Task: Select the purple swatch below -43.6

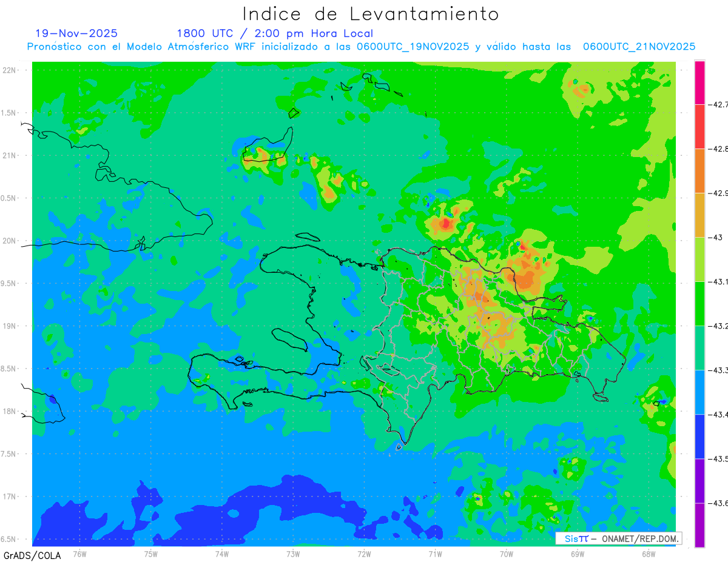Action: tap(699, 525)
